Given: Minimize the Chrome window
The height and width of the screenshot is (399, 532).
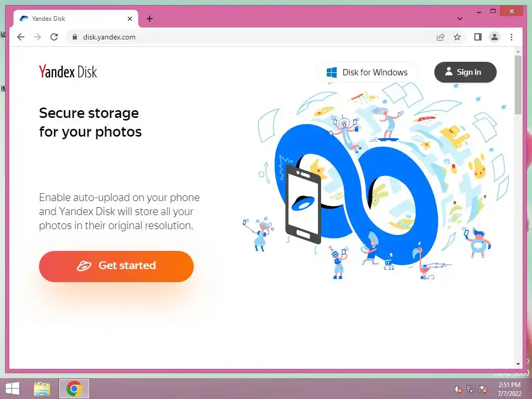Looking at the screenshot, I should tap(478, 12).
